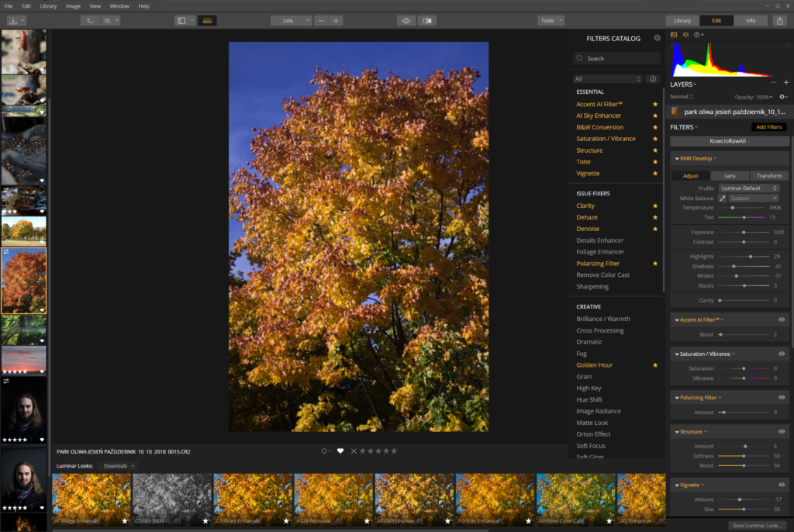Open the Lens tab in RAW Develop

730,176
